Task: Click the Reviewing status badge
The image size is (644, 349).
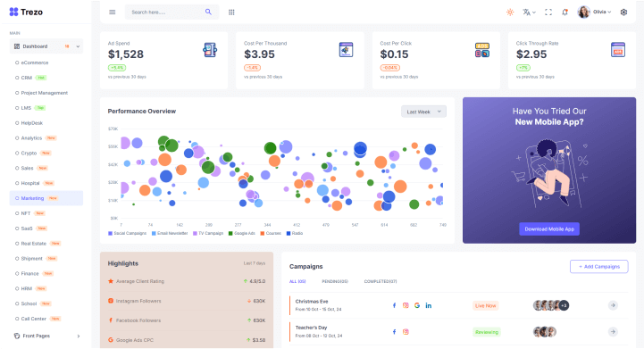Action: click(487, 332)
